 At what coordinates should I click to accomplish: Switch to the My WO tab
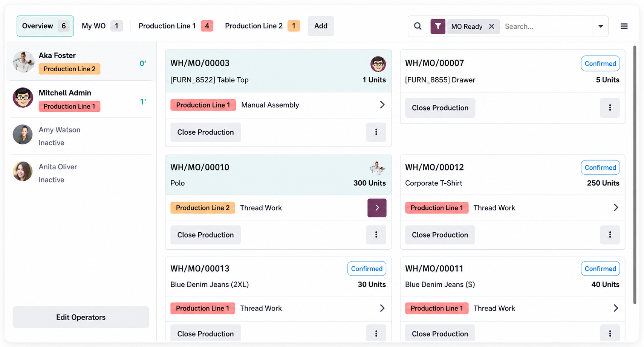pos(102,26)
